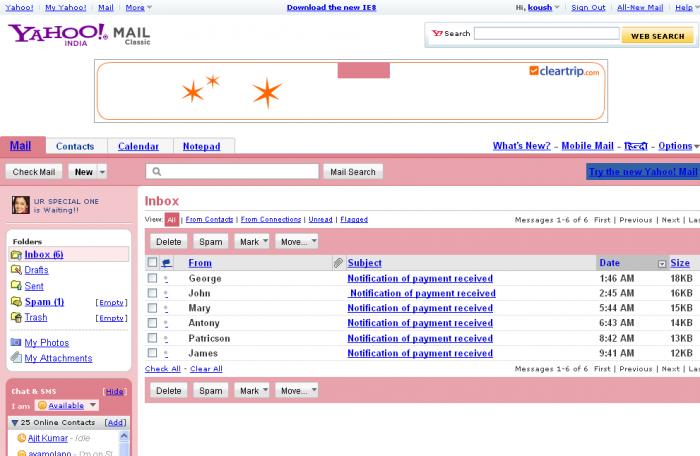This screenshot has width=700, height=456.
Task: Click the My Photos icon
Action: tap(16, 343)
